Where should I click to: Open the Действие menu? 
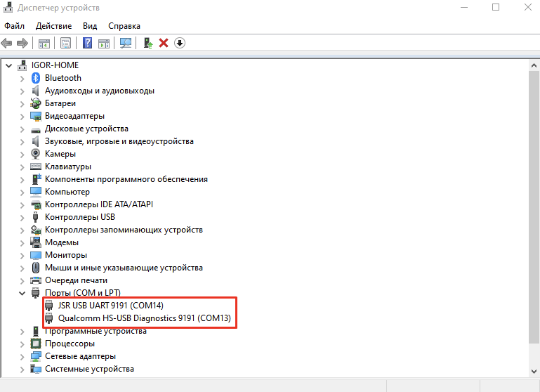(x=54, y=26)
